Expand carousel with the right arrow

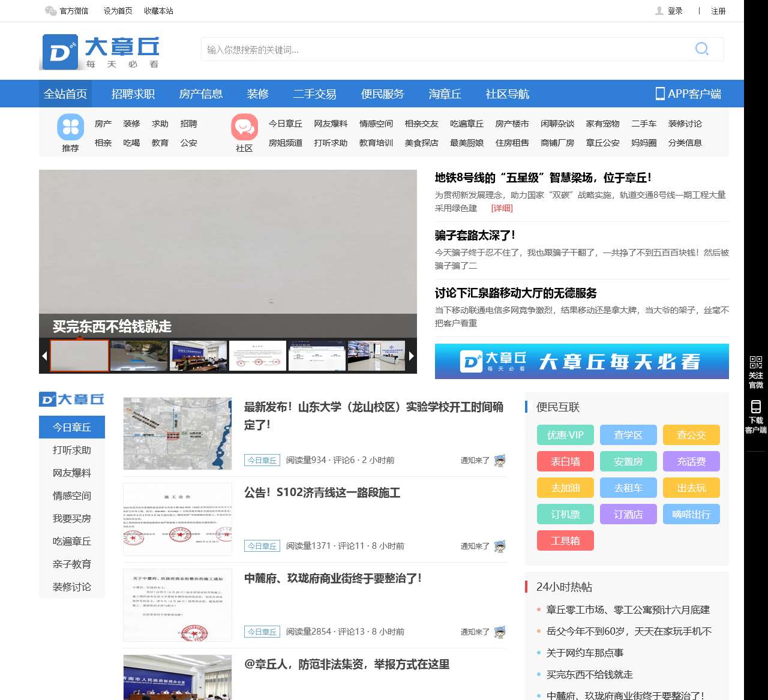(412, 355)
